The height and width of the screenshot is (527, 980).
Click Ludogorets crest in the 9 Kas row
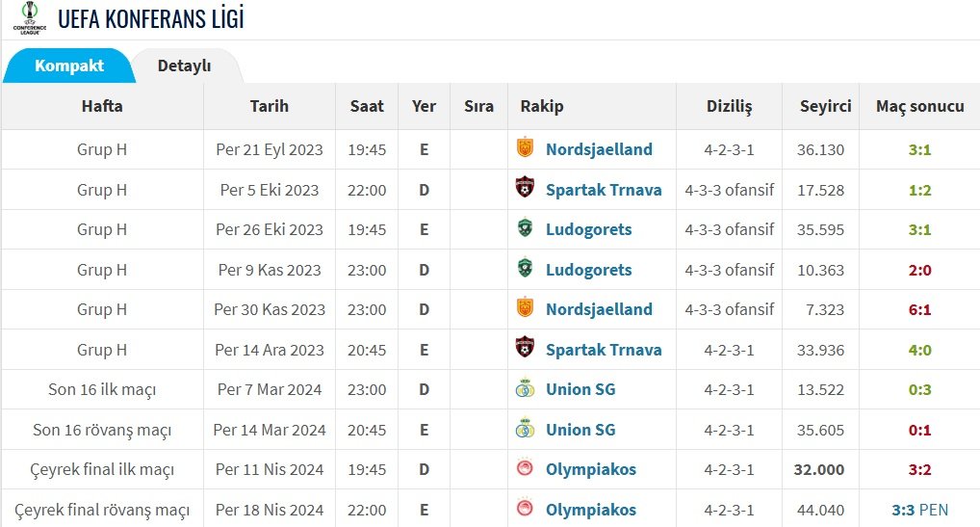pyautogui.click(x=525, y=268)
